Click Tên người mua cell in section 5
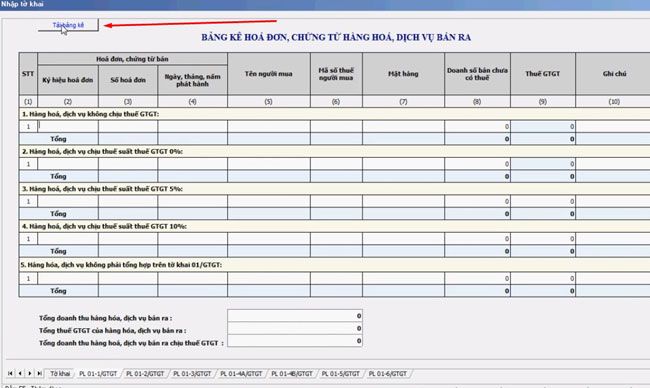 (x=269, y=278)
